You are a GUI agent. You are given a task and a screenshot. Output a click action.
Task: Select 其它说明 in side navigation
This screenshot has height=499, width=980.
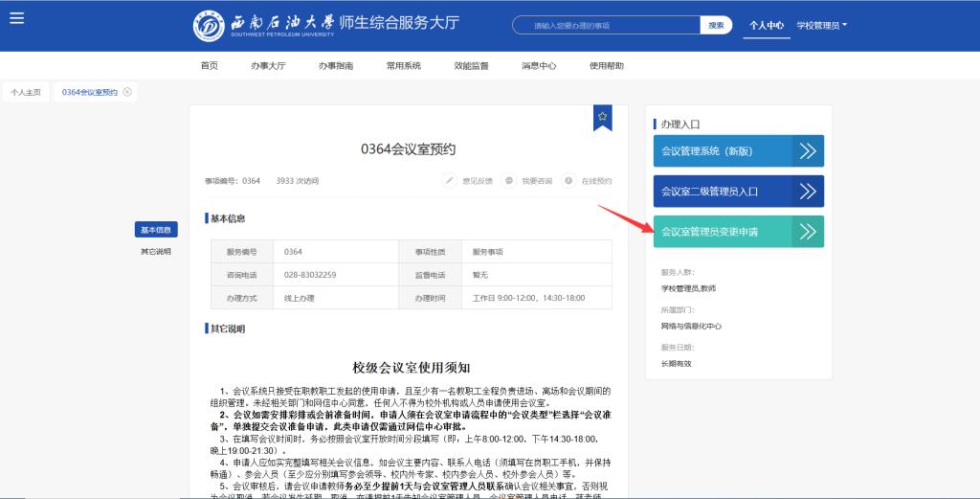coord(155,251)
